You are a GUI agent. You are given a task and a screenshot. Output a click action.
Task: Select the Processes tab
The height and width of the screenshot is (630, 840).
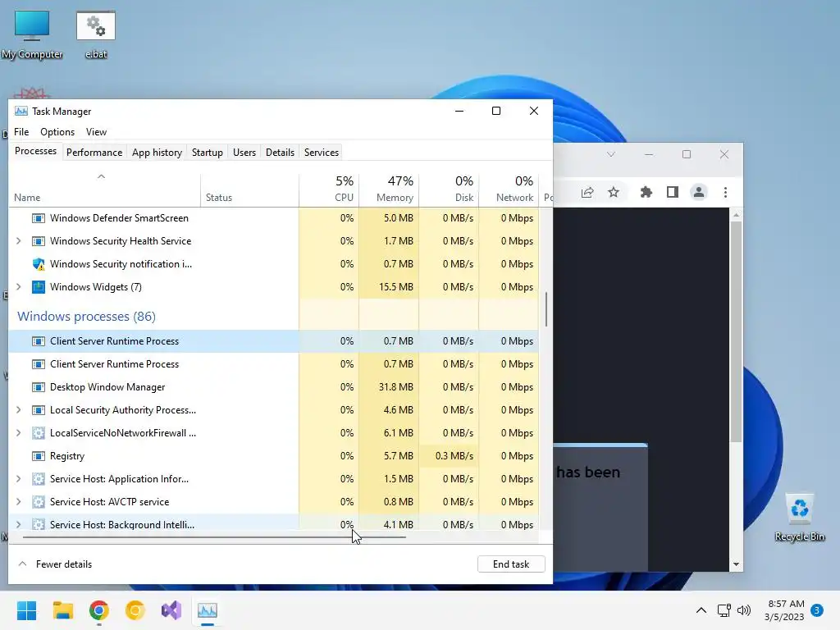(x=35, y=151)
